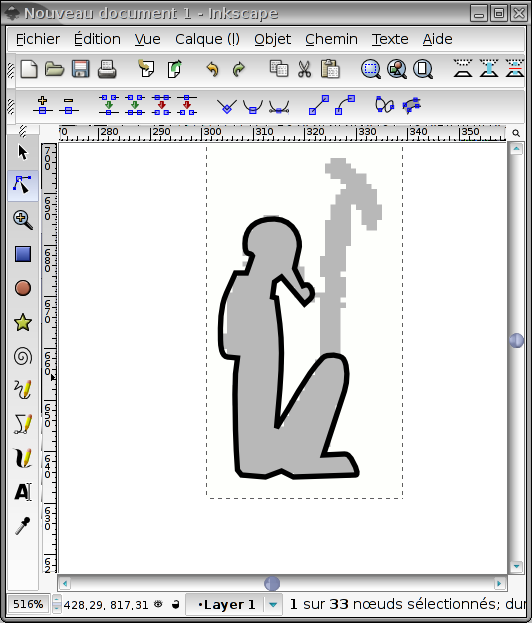Click the vertical scrollbar down arrow
This screenshot has height=623, width=532.
(516, 566)
